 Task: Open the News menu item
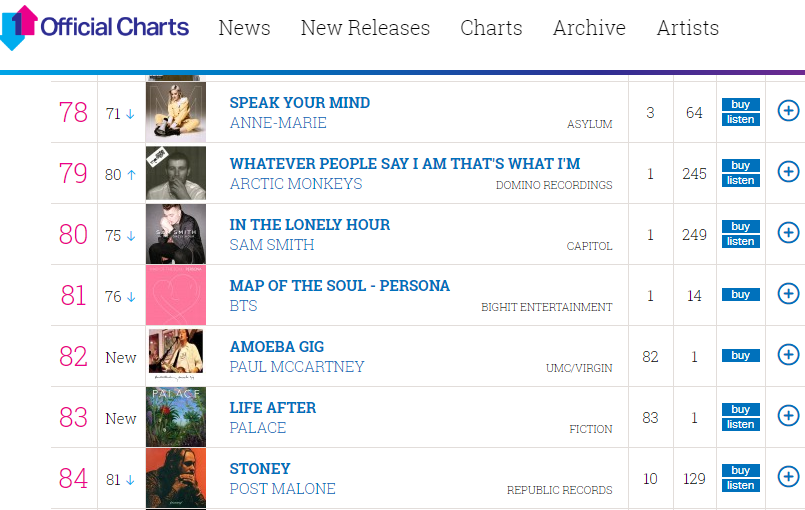(x=244, y=28)
